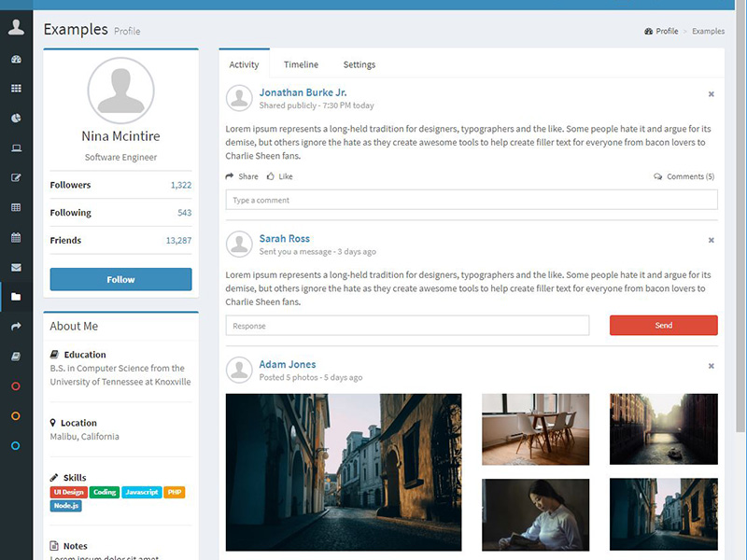The height and width of the screenshot is (560, 747).
Task: Click Jonathan Burke Jr. avatar image
Action: (239, 98)
